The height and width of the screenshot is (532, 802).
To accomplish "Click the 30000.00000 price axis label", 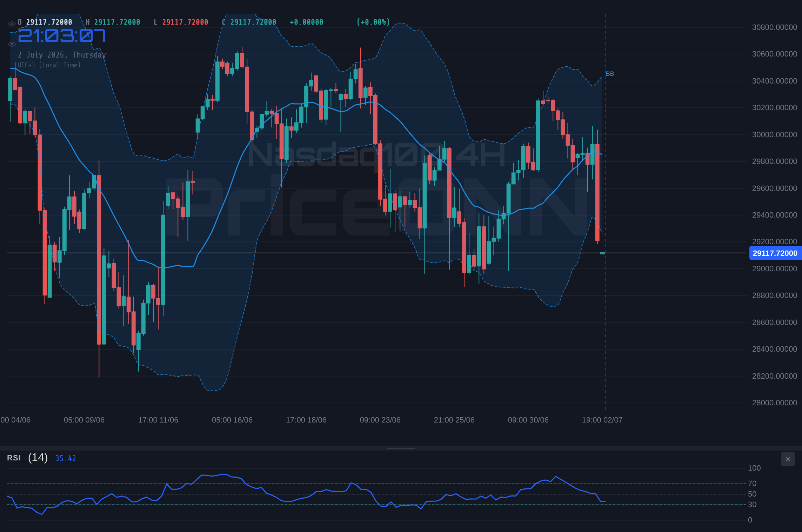I will [774, 135].
